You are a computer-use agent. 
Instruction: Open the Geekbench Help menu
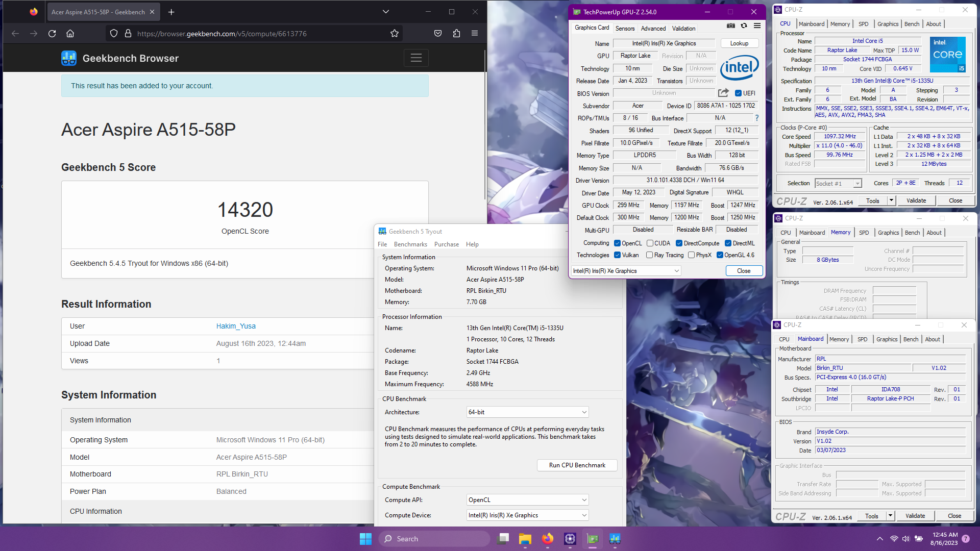click(472, 244)
